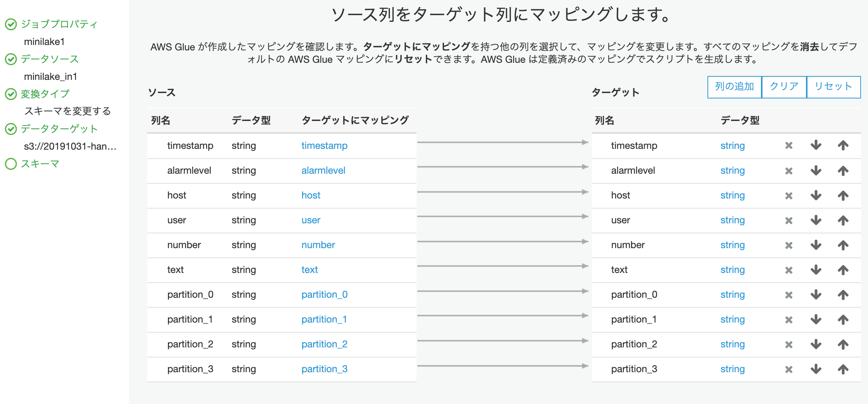
Task: Click スキーマを変更する transform type text
Action: [x=67, y=111]
